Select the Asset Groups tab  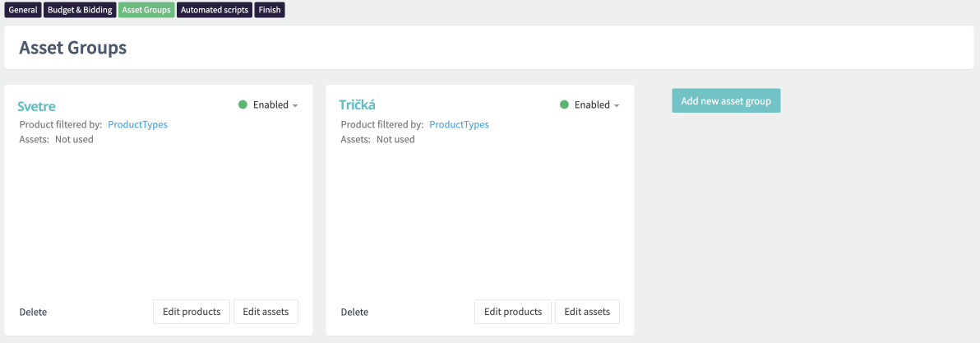coord(146,10)
